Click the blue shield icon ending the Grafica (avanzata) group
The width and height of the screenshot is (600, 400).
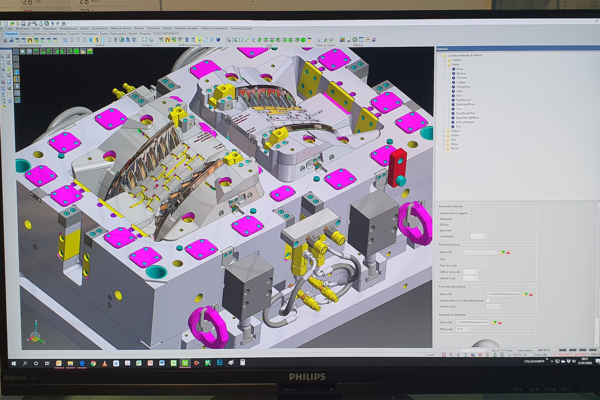pos(218,40)
